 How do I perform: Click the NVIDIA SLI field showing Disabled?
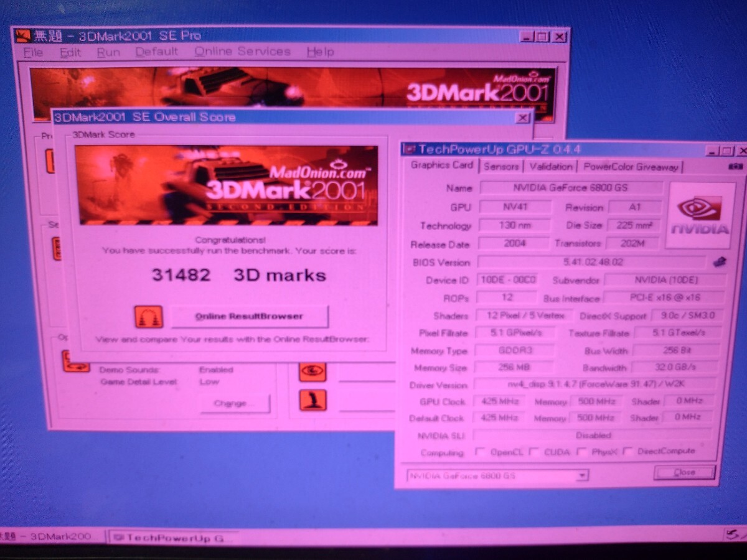click(593, 435)
